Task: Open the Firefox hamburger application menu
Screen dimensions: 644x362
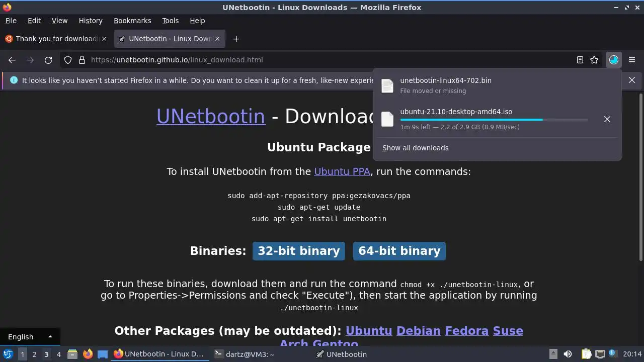Action: (x=632, y=60)
